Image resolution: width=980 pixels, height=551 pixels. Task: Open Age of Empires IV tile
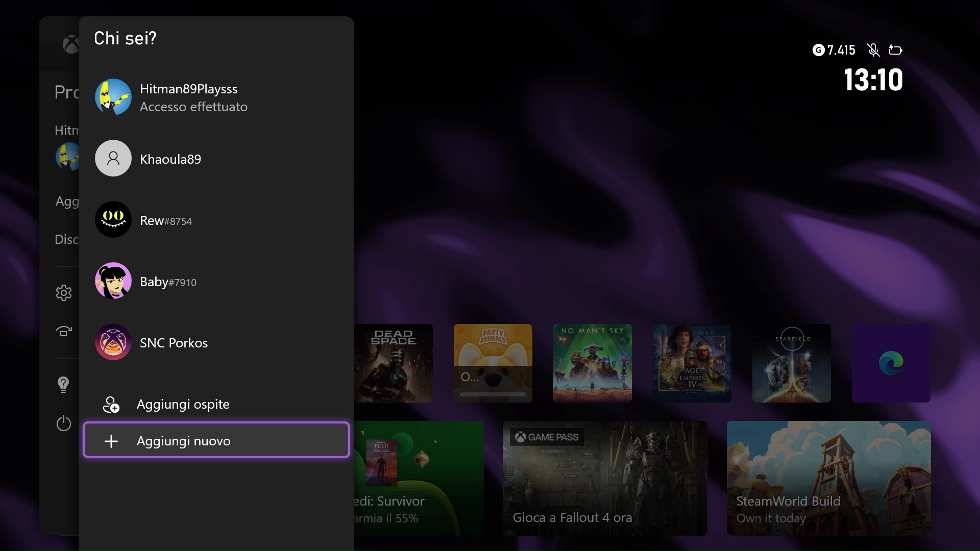click(x=692, y=363)
